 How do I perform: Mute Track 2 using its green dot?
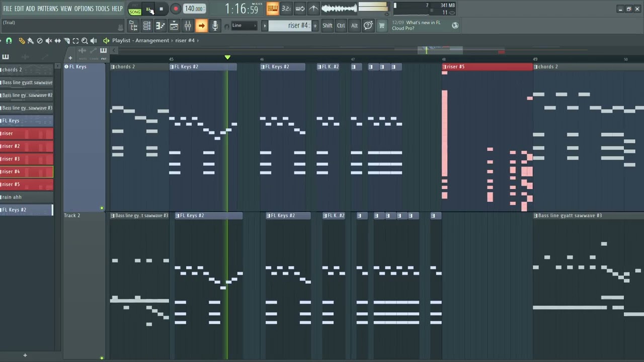click(x=102, y=358)
